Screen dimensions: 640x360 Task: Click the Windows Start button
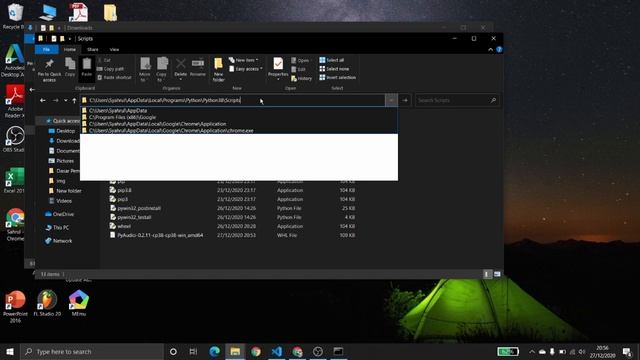pyautogui.click(x=10, y=351)
